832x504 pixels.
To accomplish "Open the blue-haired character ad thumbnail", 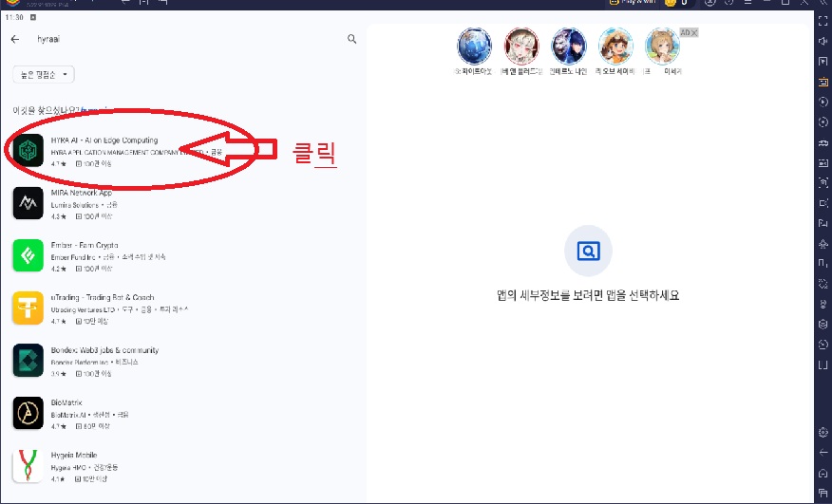I will [x=568, y=47].
